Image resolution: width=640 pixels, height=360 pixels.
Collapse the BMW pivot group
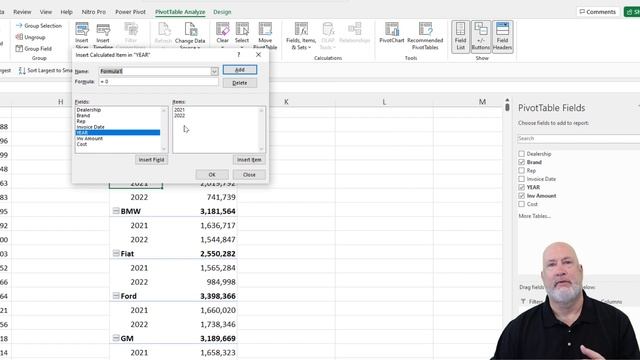pyautogui.click(x=116, y=211)
